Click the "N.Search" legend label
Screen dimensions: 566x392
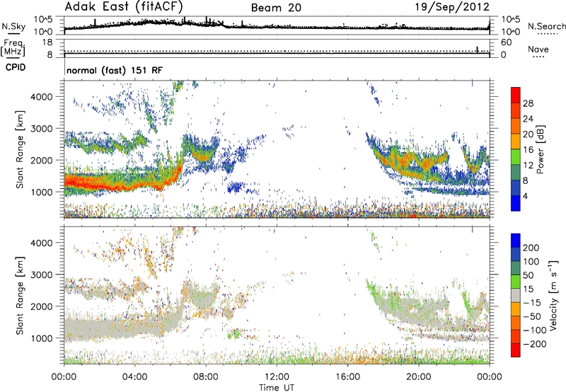546,26
